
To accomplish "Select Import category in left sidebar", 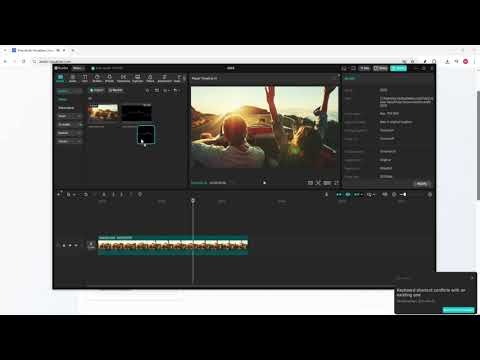I will 69,91.
